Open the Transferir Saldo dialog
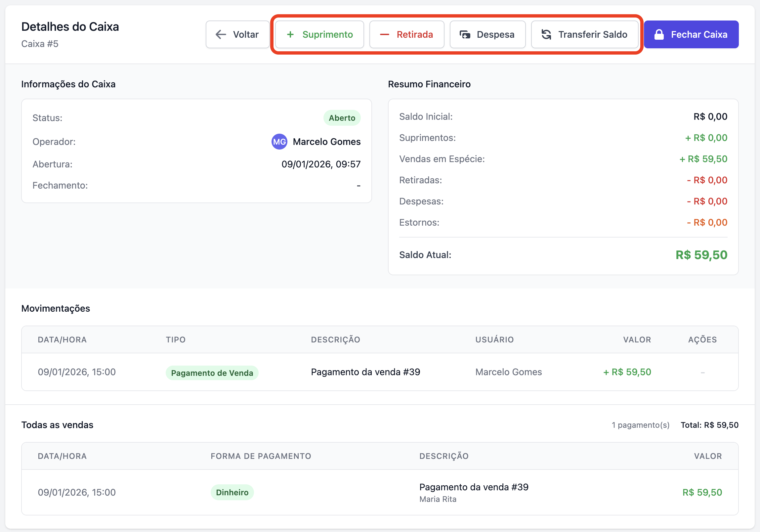This screenshot has width=760, height=532. pos(585,34)
